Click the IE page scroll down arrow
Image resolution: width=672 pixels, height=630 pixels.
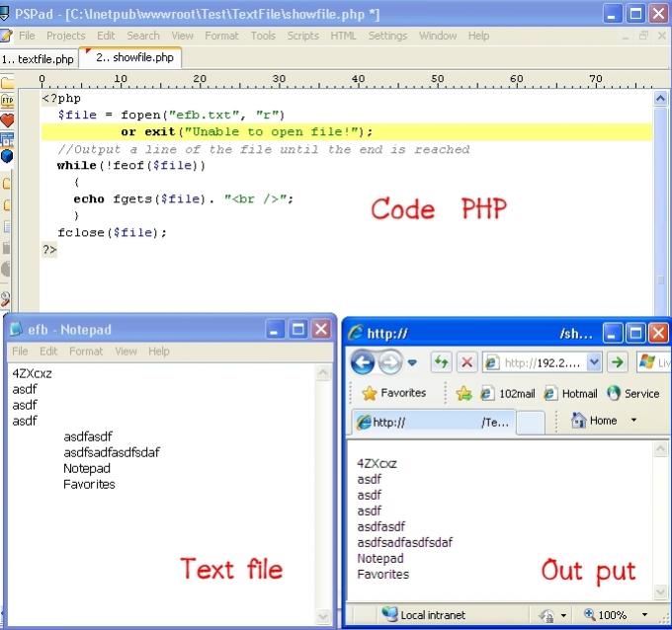point(660,591)
